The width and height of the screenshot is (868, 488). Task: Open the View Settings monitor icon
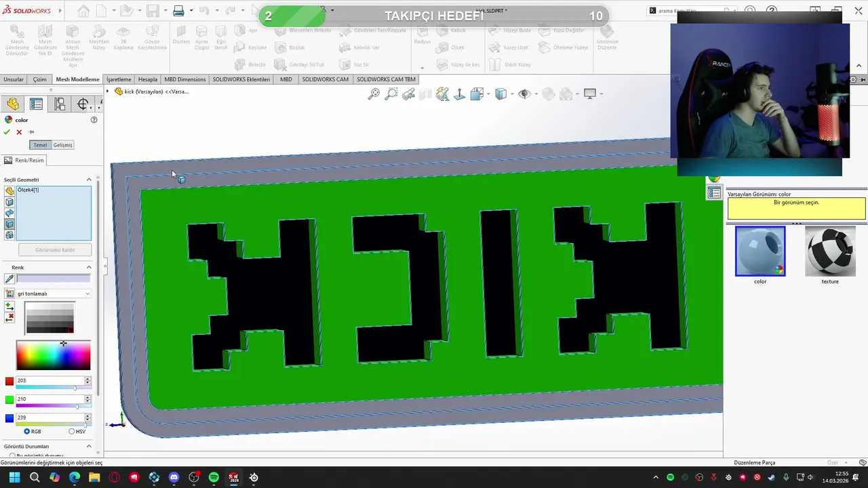click(x=589, y=94)
